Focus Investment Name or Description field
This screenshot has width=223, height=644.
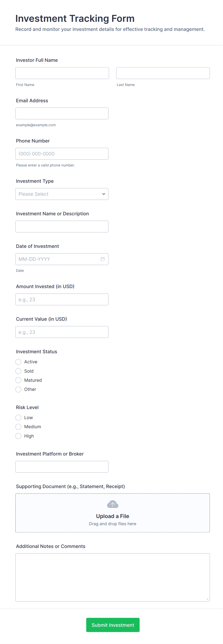[x=62, y=227]
